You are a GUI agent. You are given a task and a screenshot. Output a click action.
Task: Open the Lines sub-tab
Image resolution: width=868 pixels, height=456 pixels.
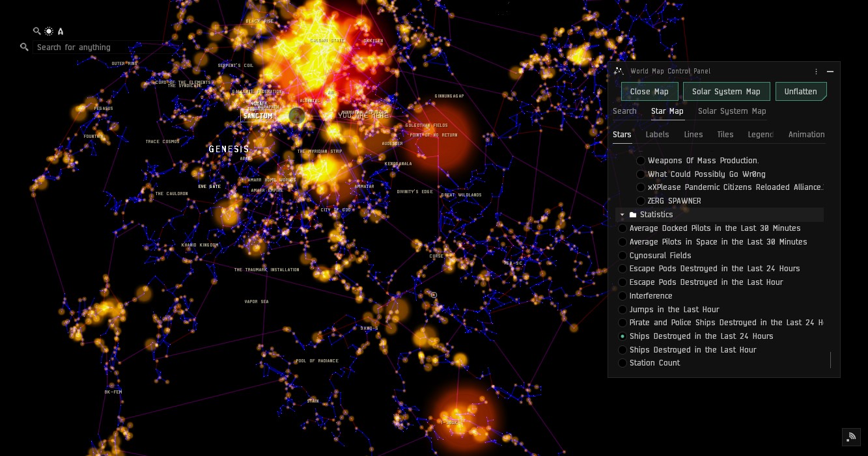(693, 135)
